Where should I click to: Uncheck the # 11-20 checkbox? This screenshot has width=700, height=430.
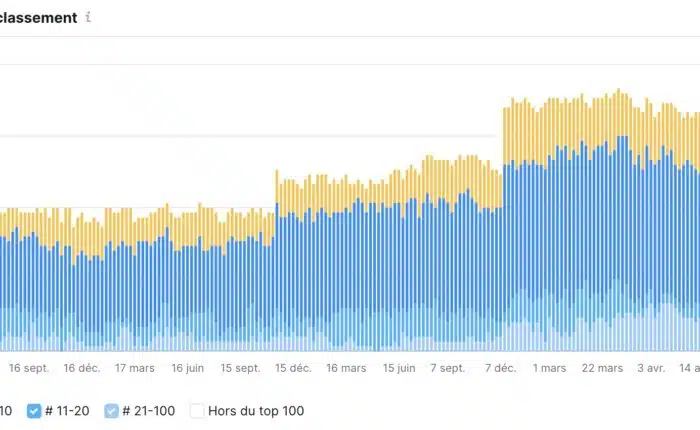point(34,410)
